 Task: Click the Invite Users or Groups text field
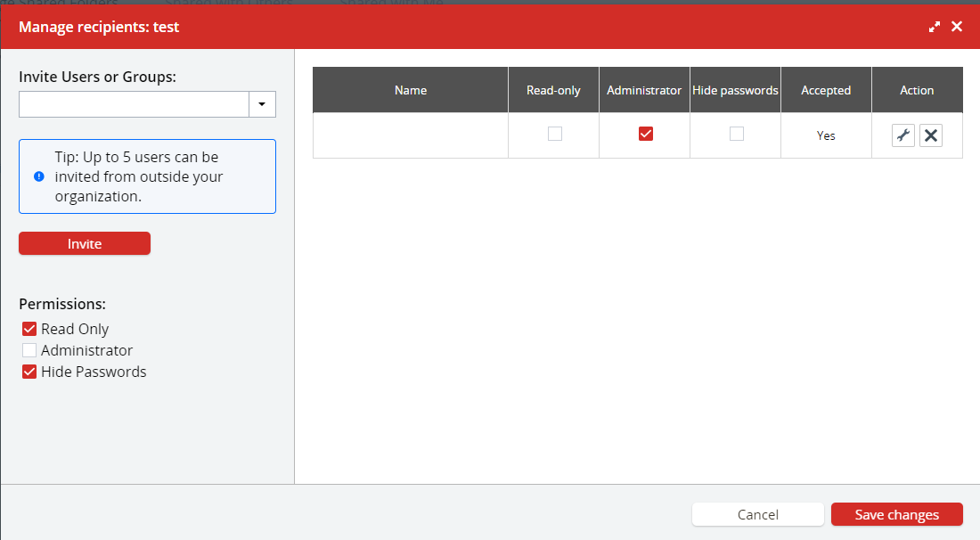tap(134, 104)
